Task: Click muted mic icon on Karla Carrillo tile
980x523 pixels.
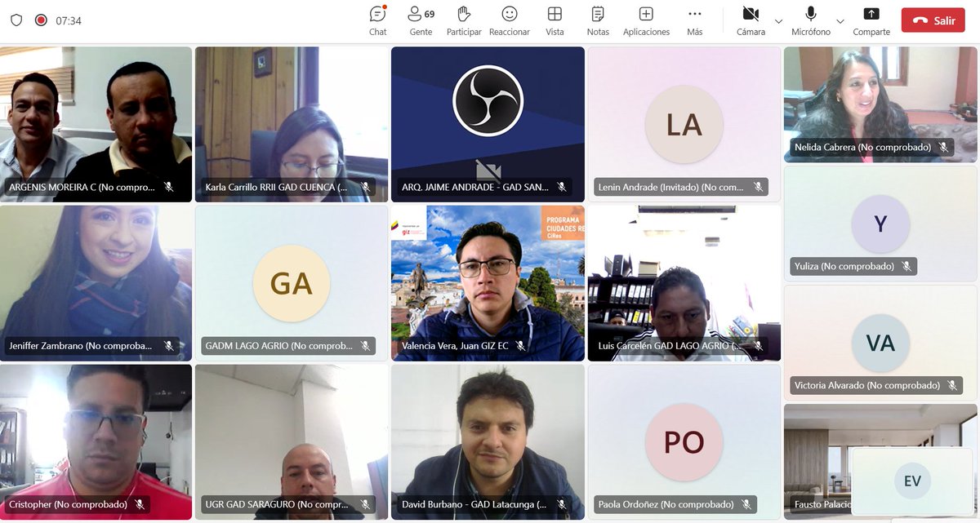Action: pyautogui.click(x=365, y=187)
